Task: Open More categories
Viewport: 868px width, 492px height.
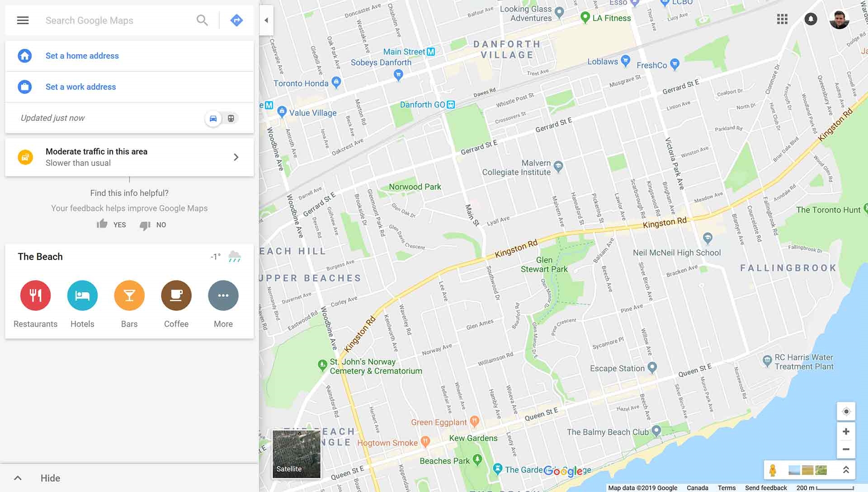Action: point(223,295)
